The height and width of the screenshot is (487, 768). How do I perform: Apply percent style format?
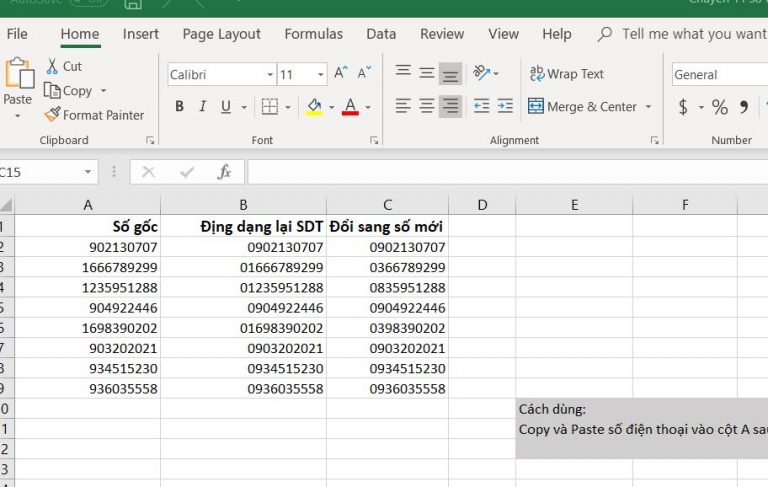[x=720, y=107]
